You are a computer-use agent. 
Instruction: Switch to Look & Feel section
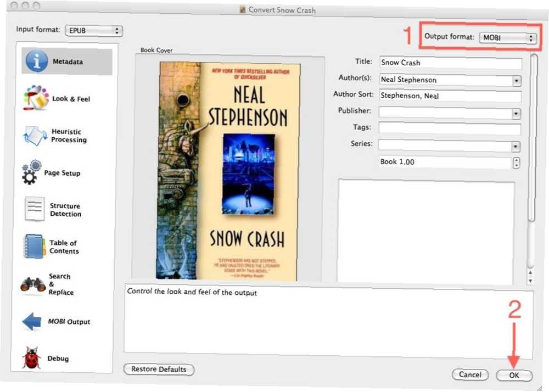[x=71, y=99]
